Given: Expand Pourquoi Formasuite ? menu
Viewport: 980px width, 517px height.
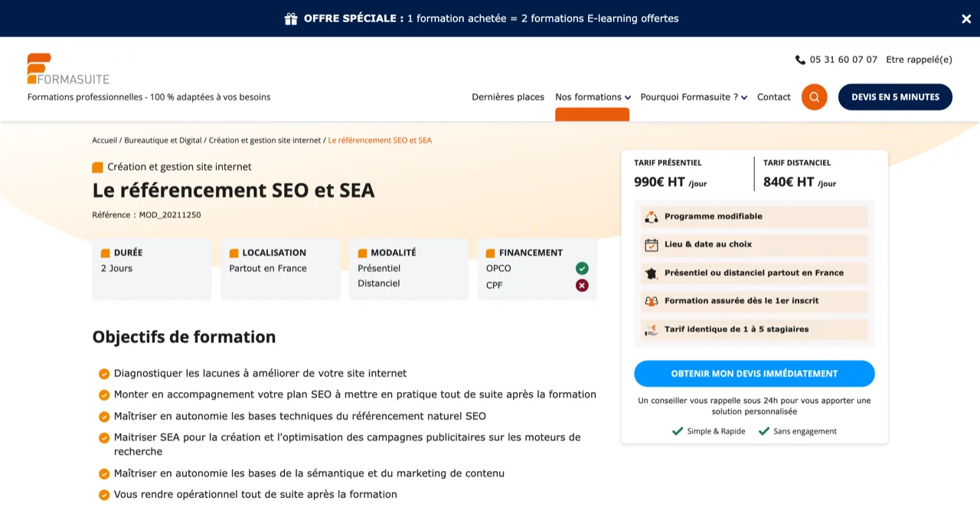Looking at the screenshot, I should [694, 97].
